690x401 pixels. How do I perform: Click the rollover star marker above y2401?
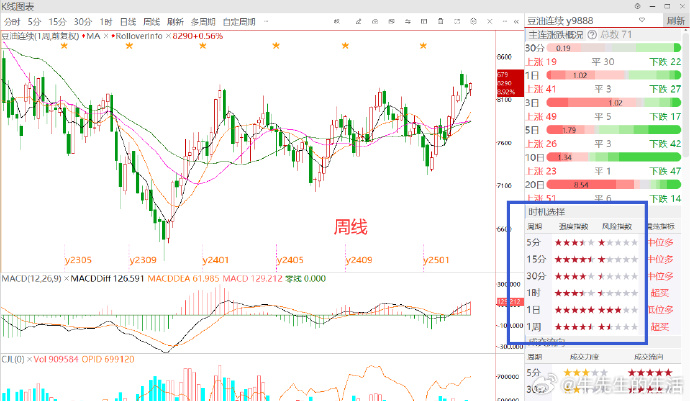202,46
